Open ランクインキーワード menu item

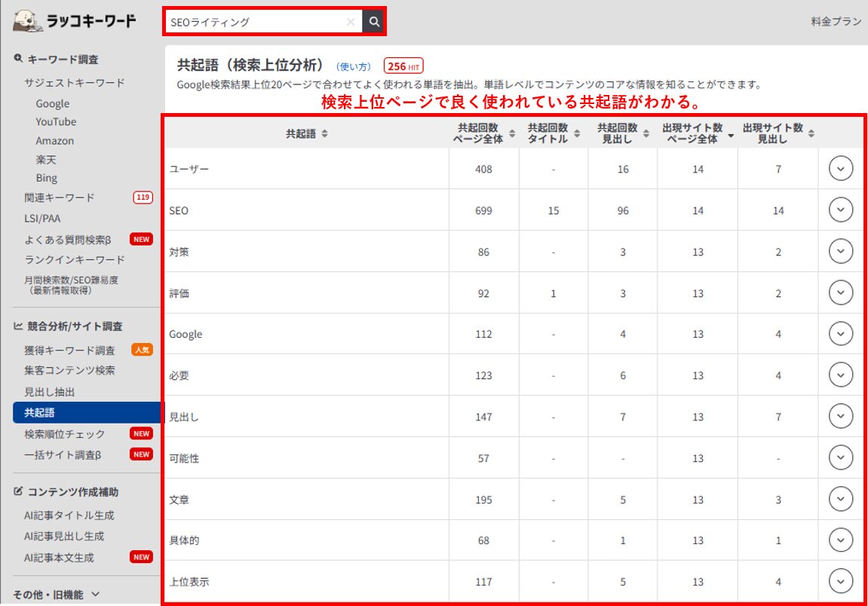click(x=74, y=259)
